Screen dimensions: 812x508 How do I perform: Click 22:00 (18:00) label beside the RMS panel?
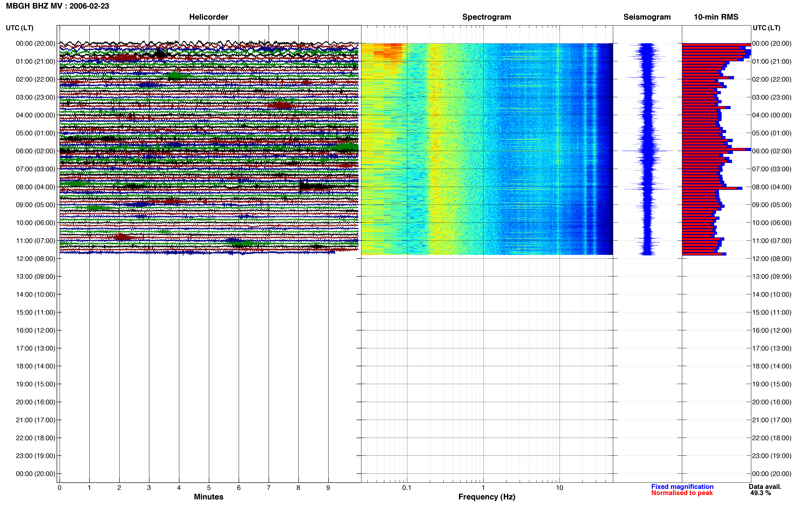[772, 438]
